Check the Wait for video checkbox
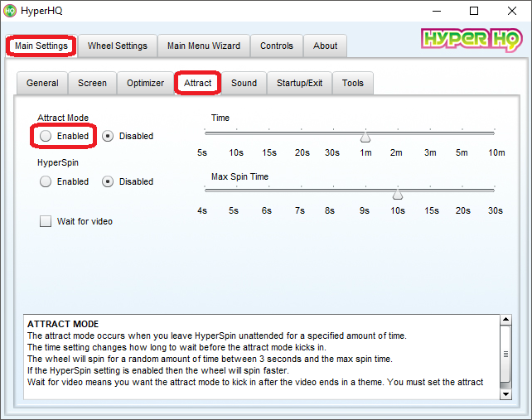 [x=46, y=221]
